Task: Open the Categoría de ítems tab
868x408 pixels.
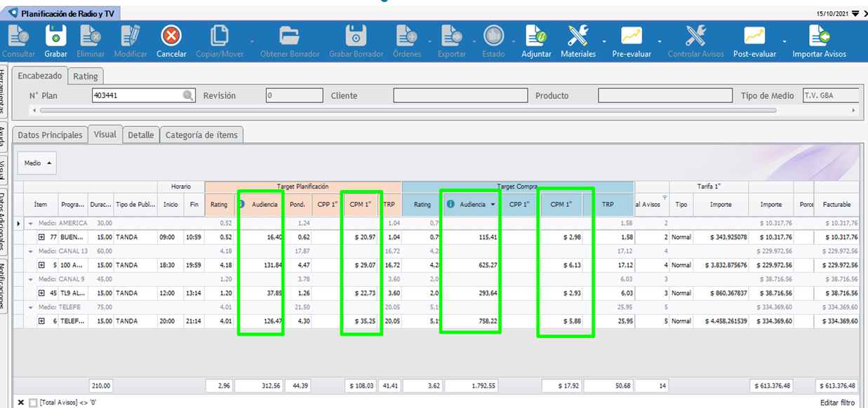Action: pos(201,135)
